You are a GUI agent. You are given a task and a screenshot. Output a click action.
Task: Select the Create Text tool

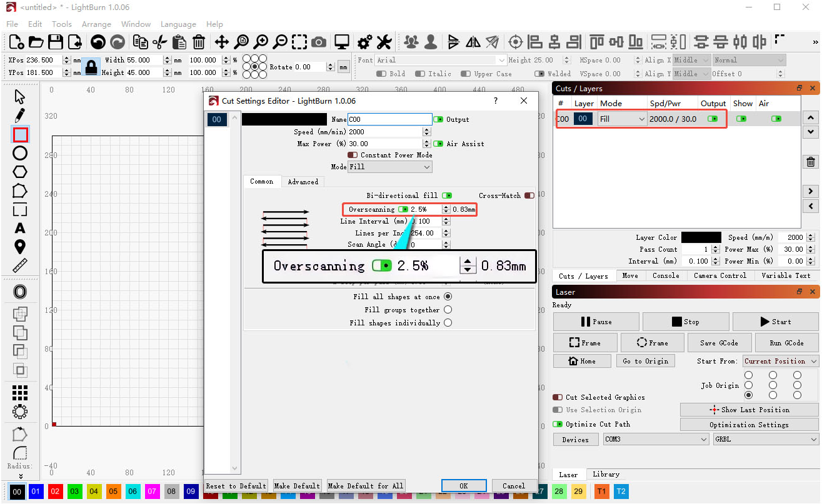(x=20, y=228)
